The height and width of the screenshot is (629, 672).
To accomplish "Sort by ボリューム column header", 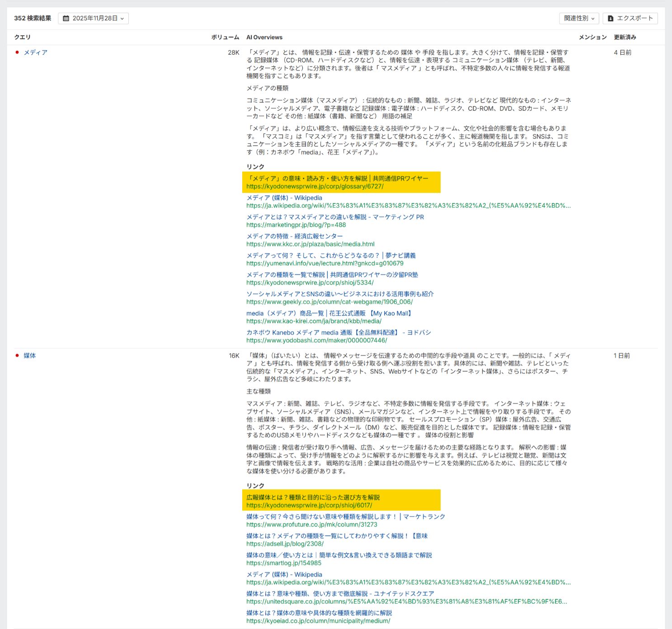I will pyautogui.click(x=225, y=38).
